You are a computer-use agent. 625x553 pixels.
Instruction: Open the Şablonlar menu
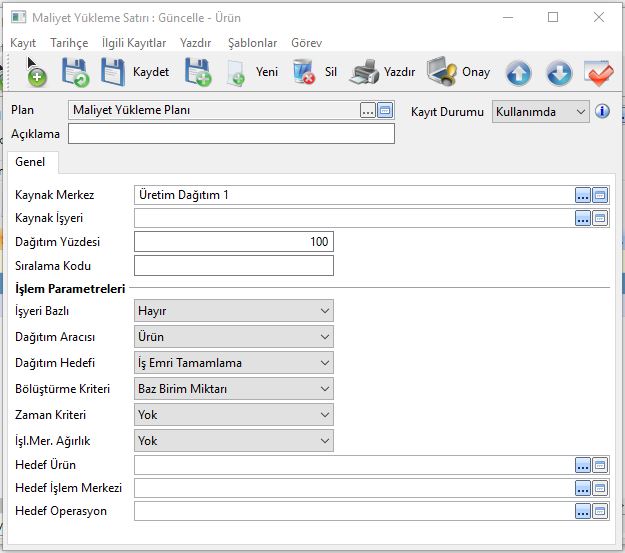tap(252, 43)
